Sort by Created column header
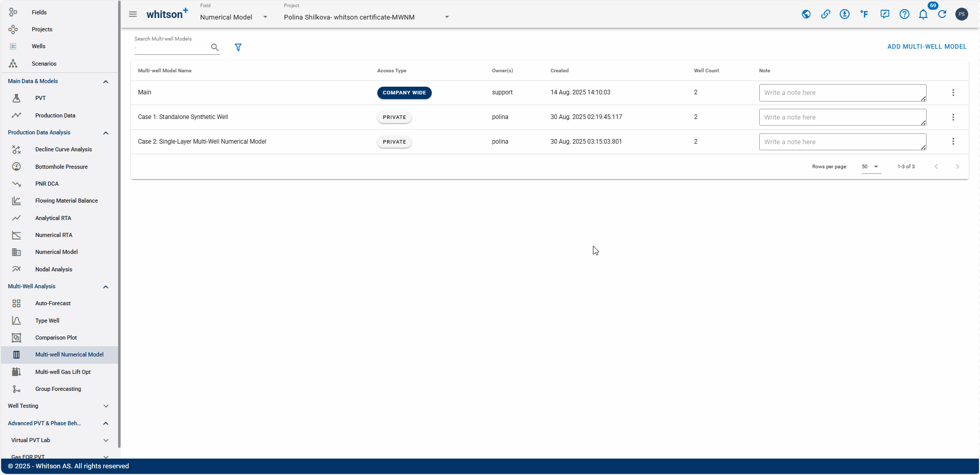 coord(560,71)
